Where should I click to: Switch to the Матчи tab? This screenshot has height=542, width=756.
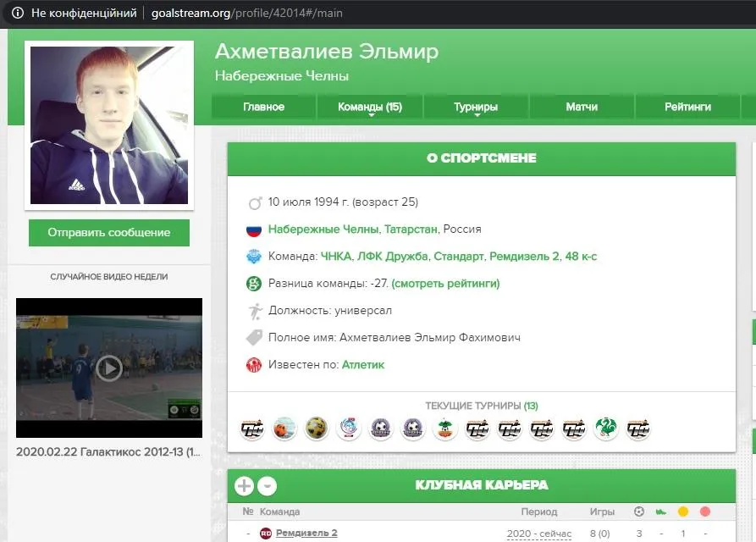582,108
